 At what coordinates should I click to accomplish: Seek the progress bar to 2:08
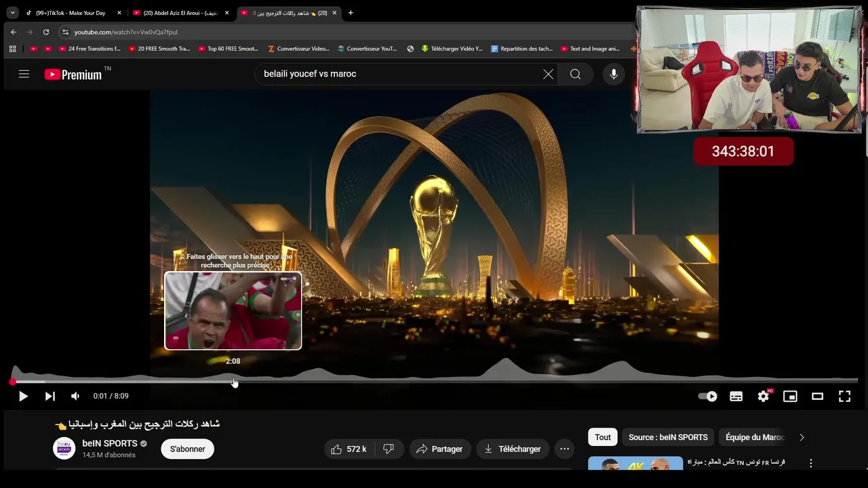[x=233, y=382]
